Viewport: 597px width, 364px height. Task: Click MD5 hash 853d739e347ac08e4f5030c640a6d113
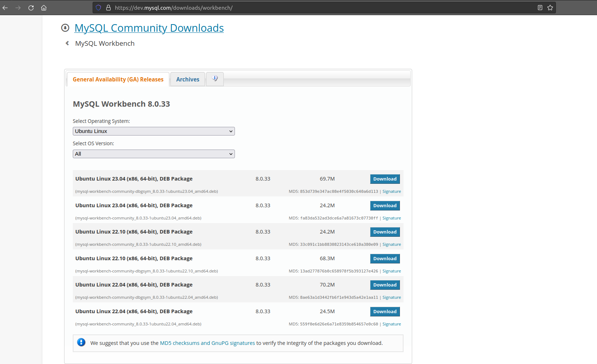click(339, 191)
